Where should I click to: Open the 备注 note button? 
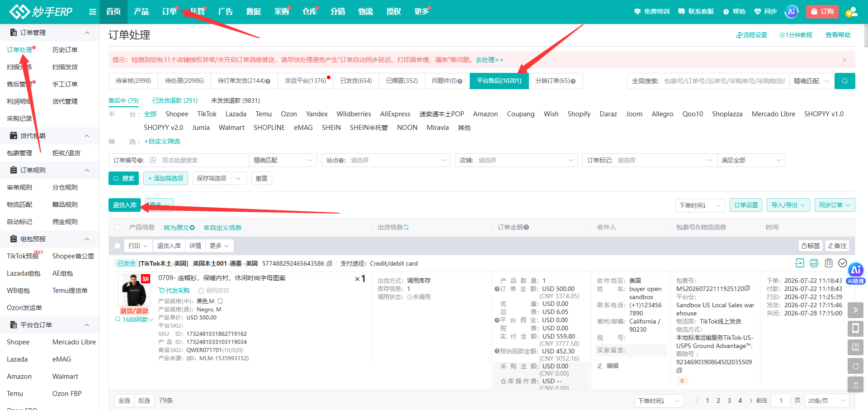pyautogui.click(x=838, y=246)
